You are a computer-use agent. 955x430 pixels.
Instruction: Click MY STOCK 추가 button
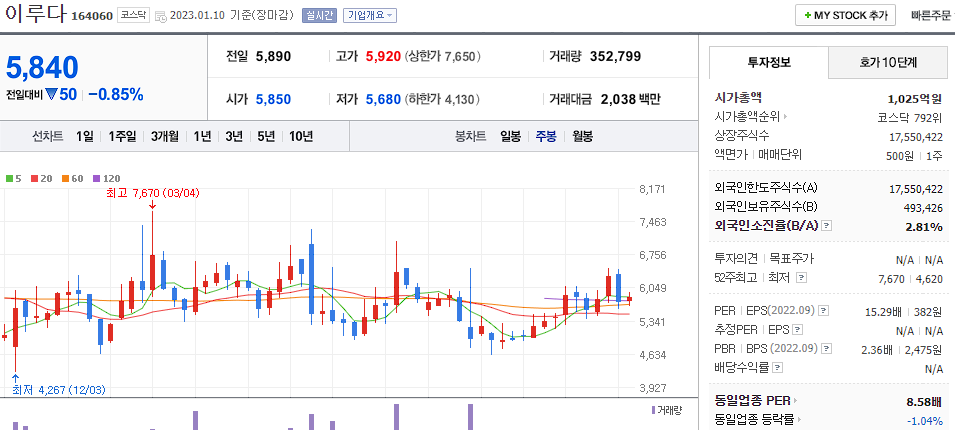pos(845,16)
